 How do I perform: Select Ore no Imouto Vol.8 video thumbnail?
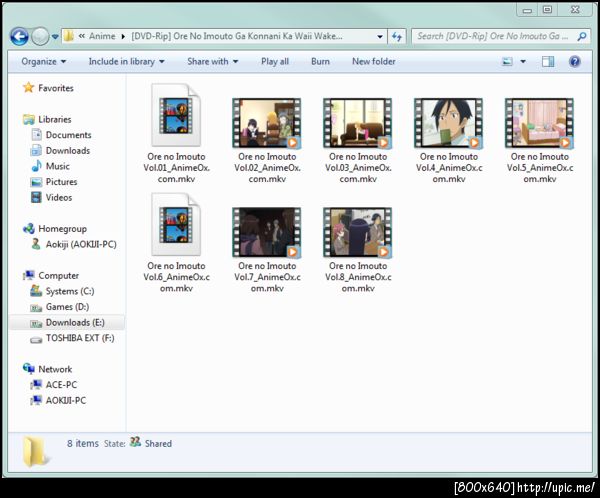(x=358, y=232)
